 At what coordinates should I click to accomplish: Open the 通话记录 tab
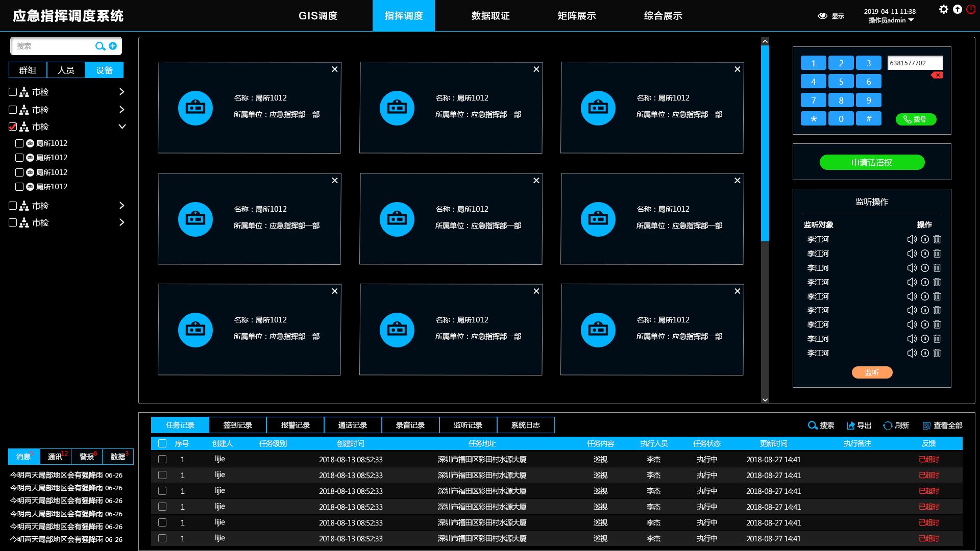(x=353, y=425)
